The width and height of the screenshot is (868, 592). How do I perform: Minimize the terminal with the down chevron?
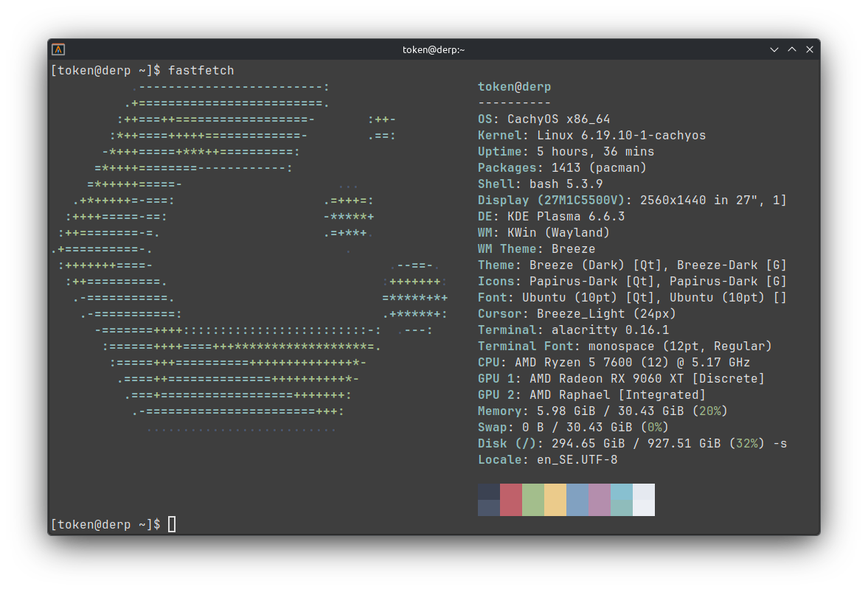click(774, 50)
